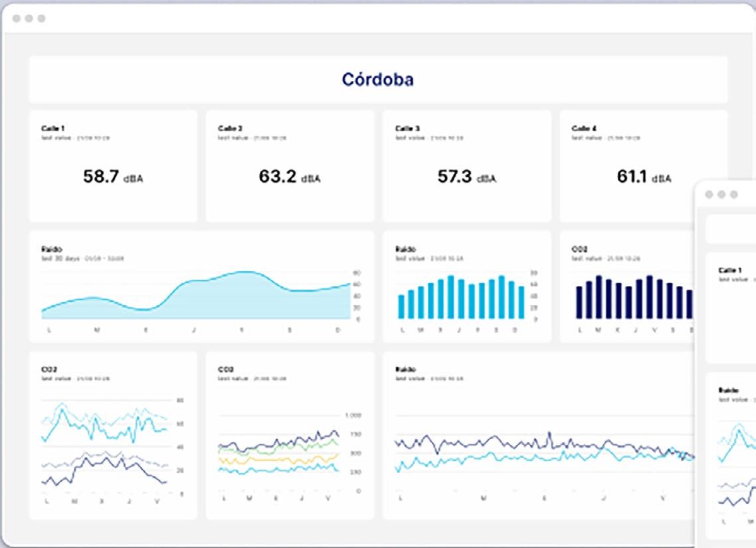The width and height of the screenshot is (756, 548).
Task: Click the wide Ruido two-line chart
Action: click(x=539, y=436)
